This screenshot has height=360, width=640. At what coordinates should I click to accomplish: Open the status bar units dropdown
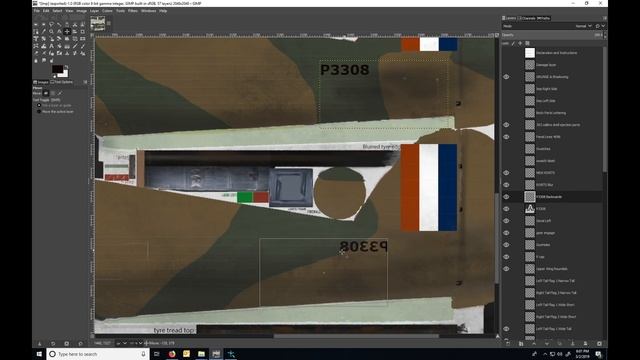tap(122, 343)
